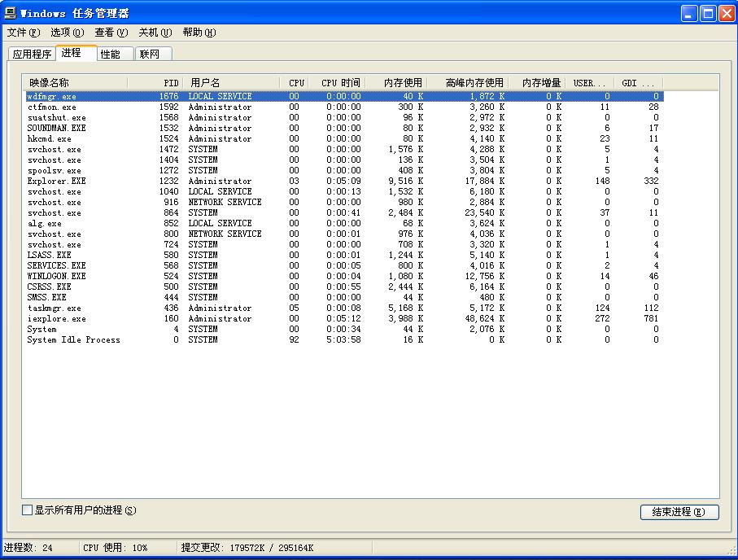This screenshot has height=560, width=738.
Task: Select the suatshut.exe process
Action: 344,117
